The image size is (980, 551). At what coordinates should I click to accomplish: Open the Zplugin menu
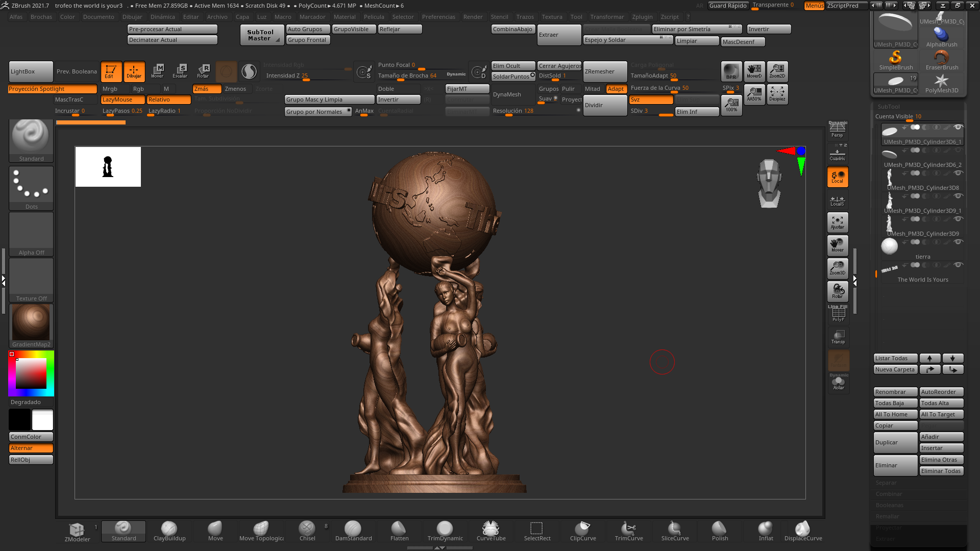tap(642, 16)
